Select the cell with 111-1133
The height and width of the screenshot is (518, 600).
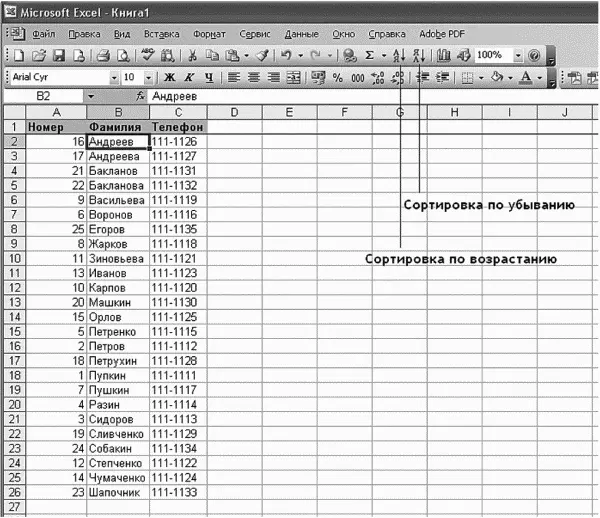coord(178,492)
